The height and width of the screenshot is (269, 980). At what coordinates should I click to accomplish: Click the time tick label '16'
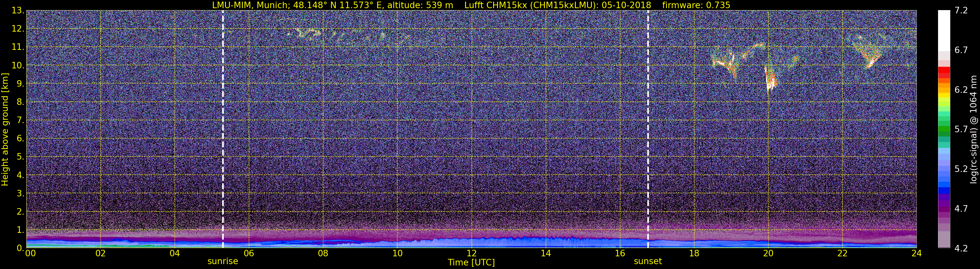pos(620,253)
